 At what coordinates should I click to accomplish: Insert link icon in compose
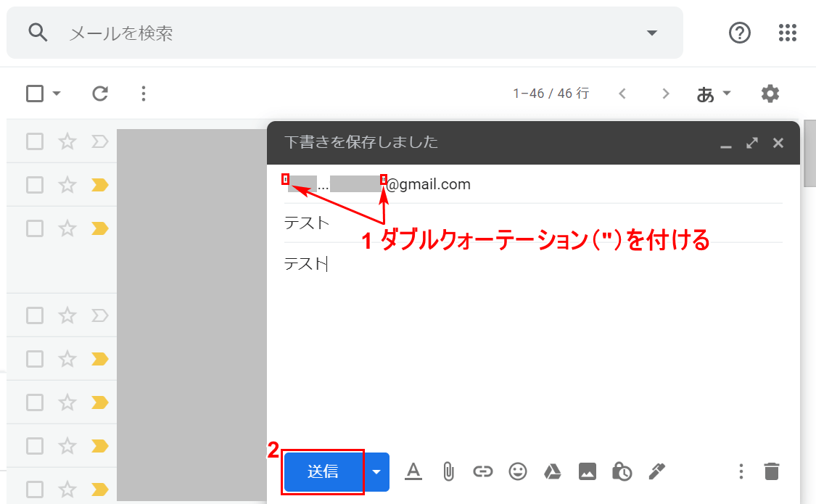(x=483, y=472)
